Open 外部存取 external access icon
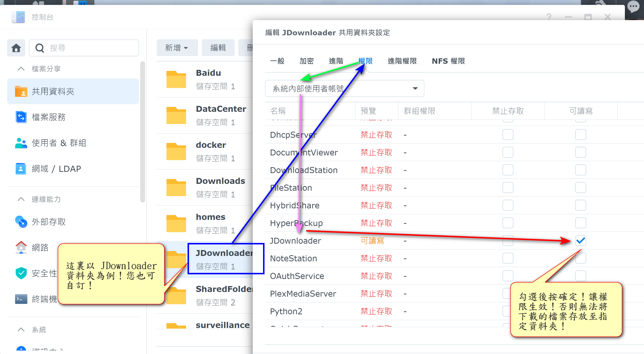 point(21,222)
